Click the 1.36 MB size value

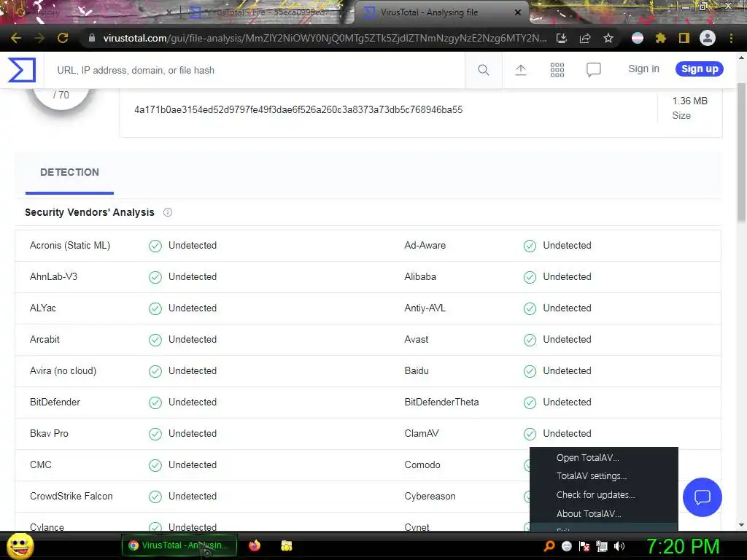click(689, 101)
